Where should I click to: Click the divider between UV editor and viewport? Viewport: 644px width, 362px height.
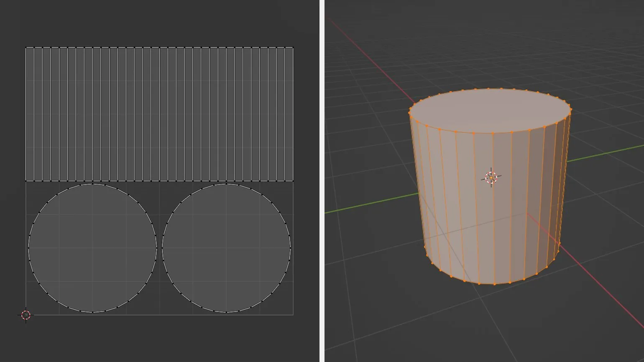click(322, 181)
